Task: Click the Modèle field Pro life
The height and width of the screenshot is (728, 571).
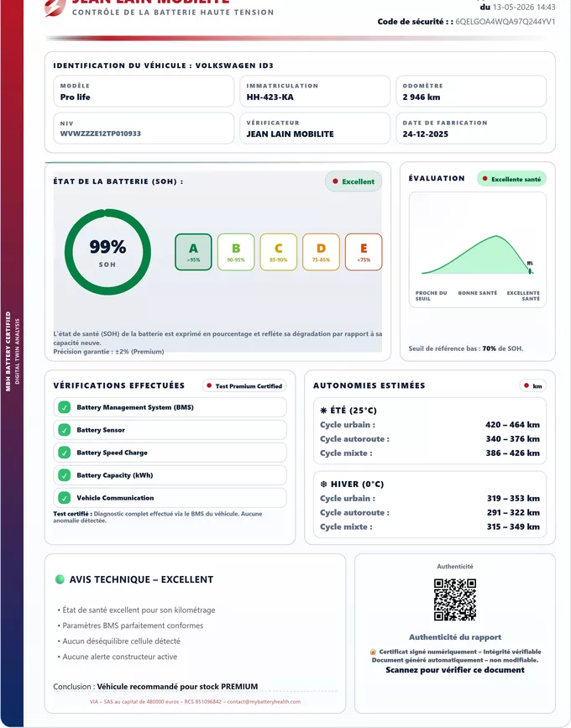Action: tap(144, 92)
